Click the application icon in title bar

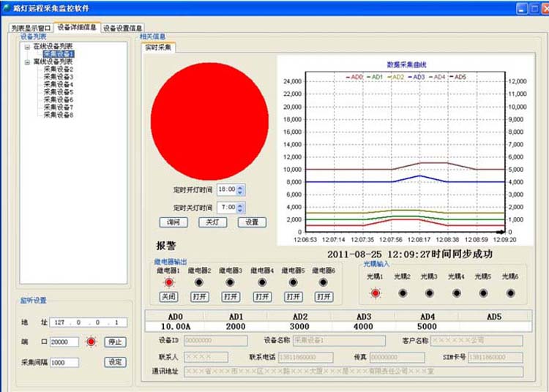click(x=7, y=8)
